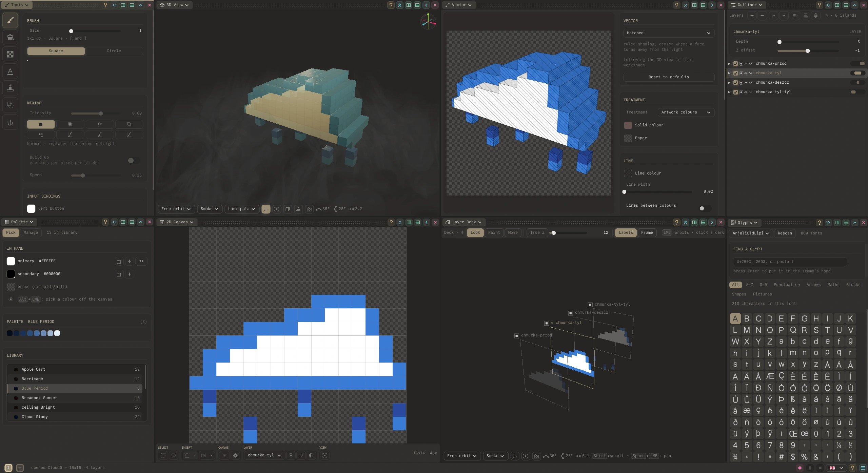Open the Hatched vector style dropdown

click(x=669, y=33)
